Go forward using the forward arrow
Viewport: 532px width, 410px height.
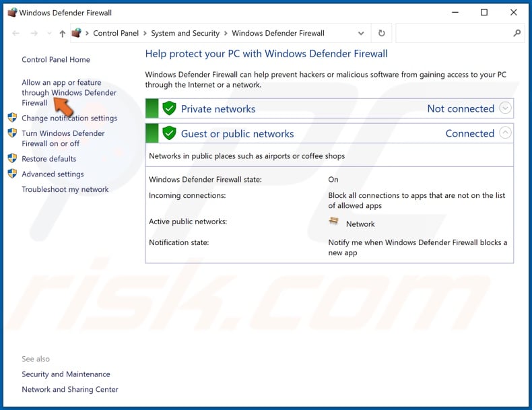(34, 33)
